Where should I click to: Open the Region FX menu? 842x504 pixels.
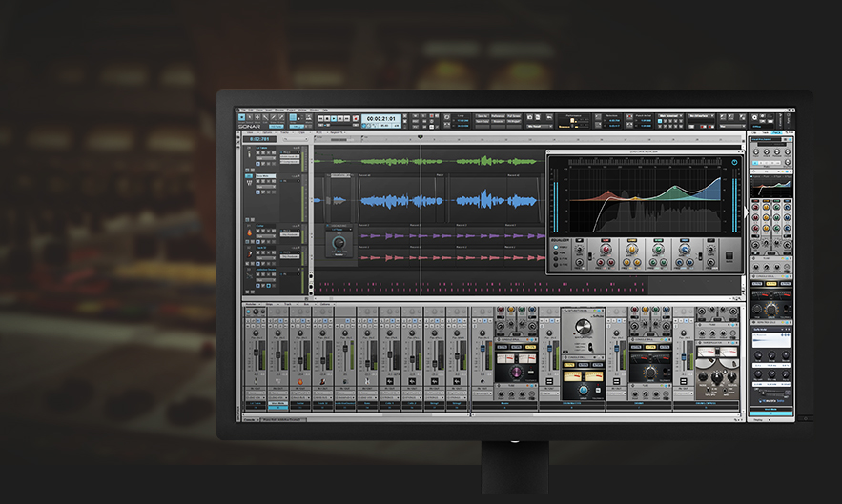point(337,132)
